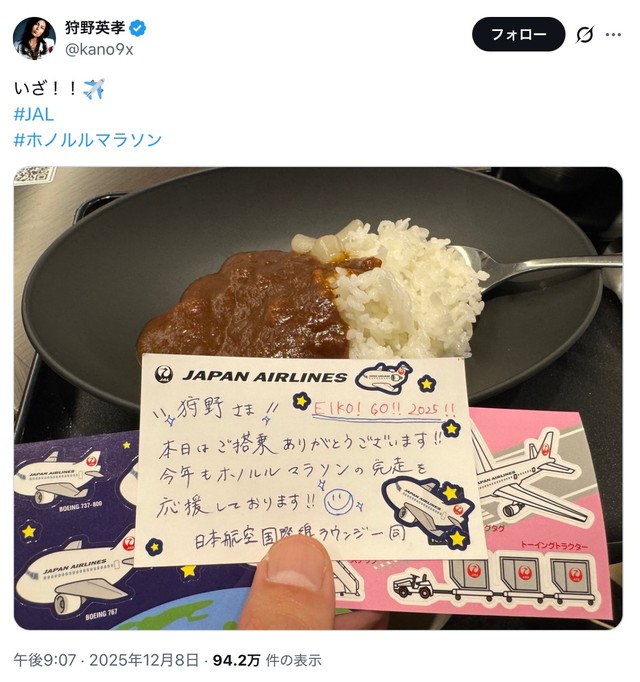640x682 pixels.
Task: Open the 狩野英孝 profile avatar
Action: point(34,38)
